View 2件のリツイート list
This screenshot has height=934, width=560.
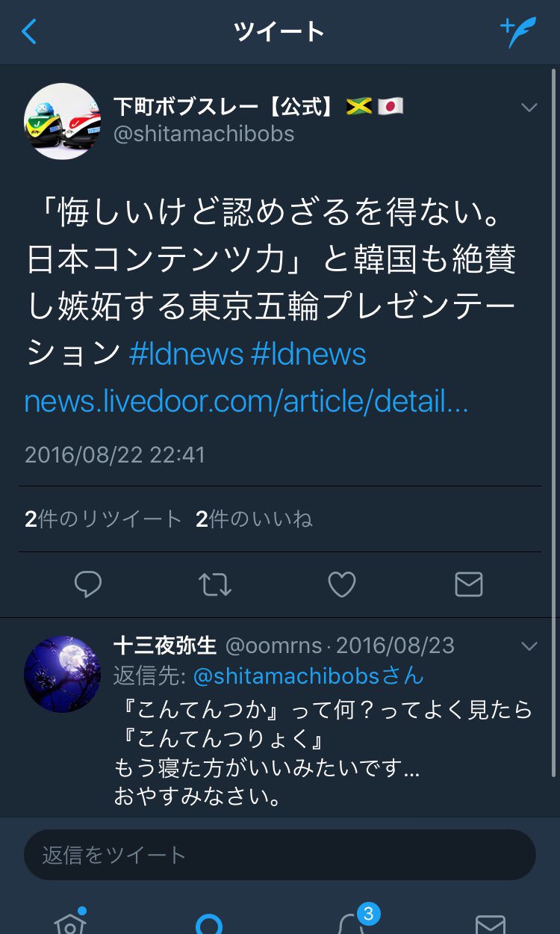pyautogui.click(x=103, y=519)
